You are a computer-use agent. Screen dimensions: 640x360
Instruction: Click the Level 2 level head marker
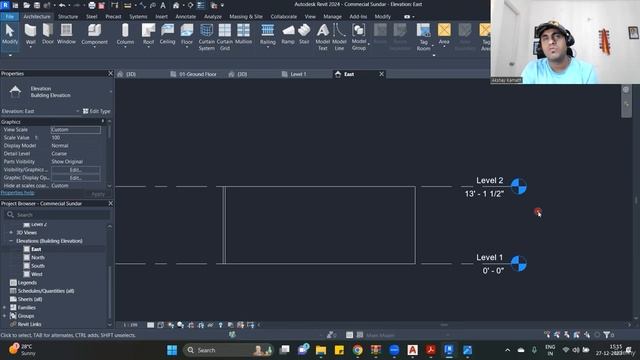point(519,187)
